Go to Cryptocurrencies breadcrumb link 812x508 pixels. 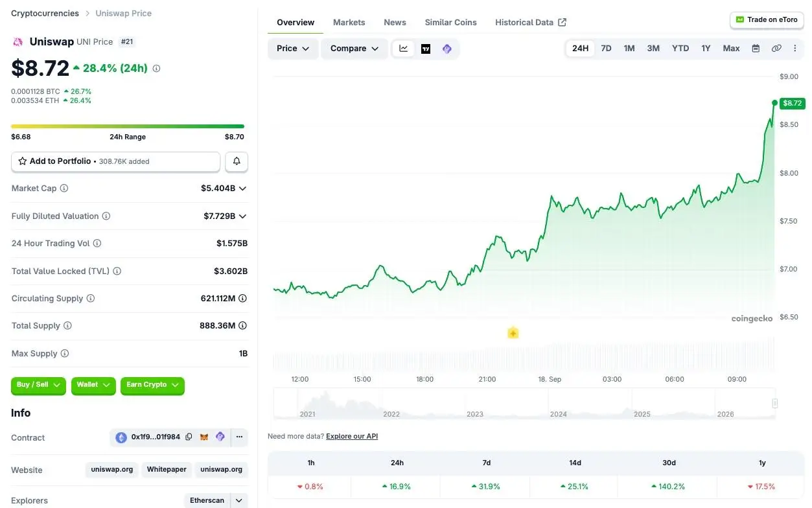(45, 13)
